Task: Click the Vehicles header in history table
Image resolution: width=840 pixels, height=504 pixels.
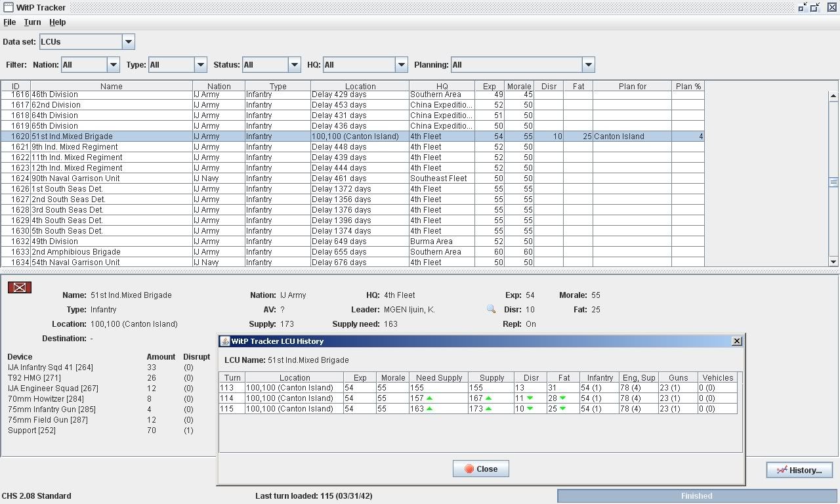Action: click(x=718, y=377)
